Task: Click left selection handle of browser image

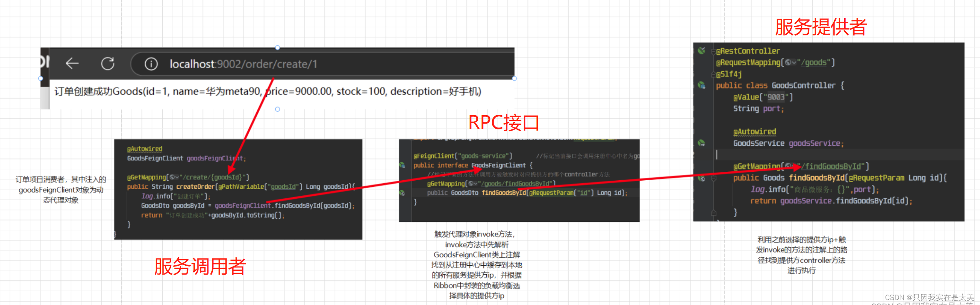Action: 40,79
